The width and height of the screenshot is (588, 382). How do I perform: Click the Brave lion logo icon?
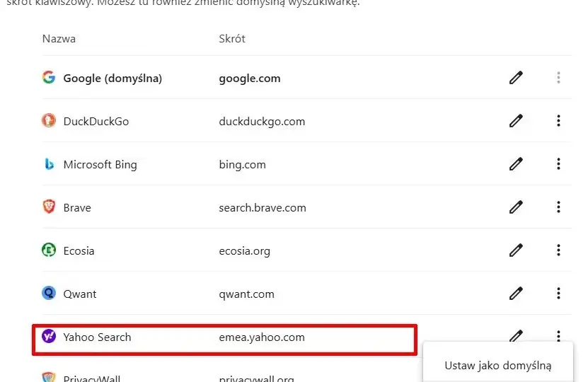(x=49, y=207)
